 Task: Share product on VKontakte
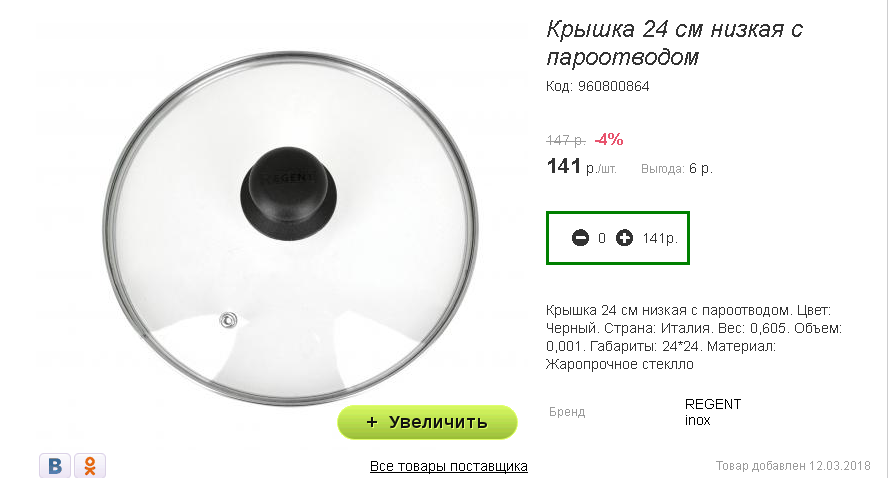55,465
